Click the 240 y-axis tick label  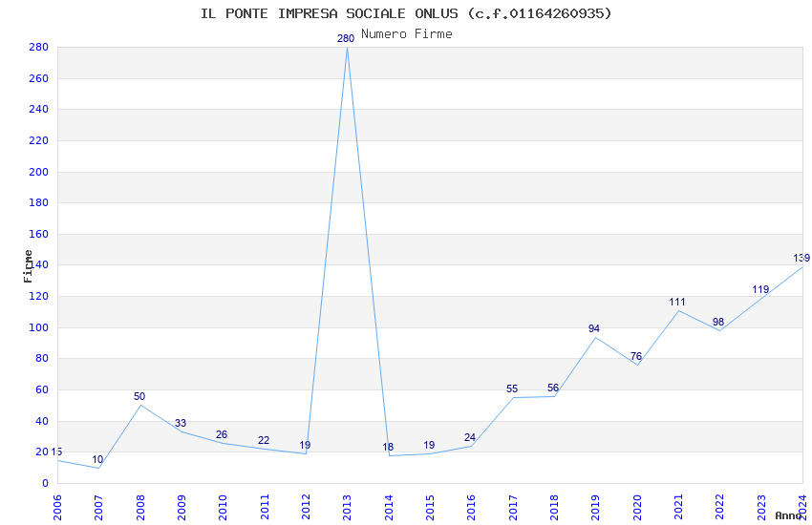pos(38,109)
